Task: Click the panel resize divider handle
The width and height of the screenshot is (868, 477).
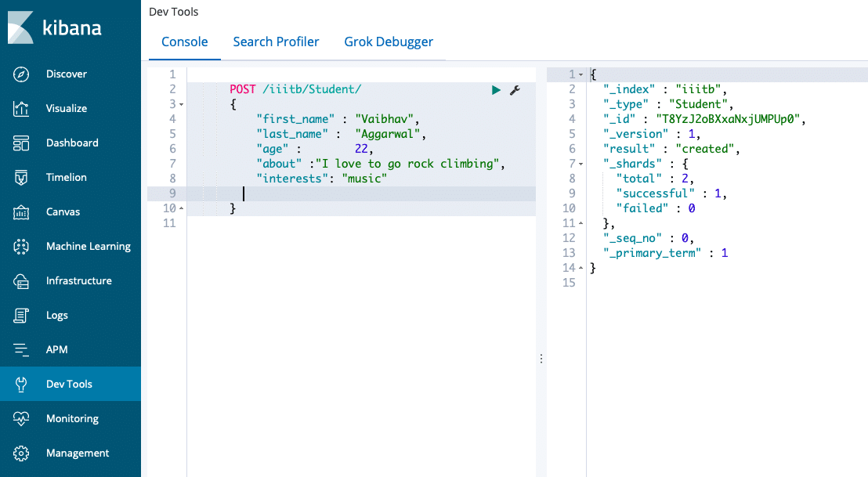Action: point(541,359)
